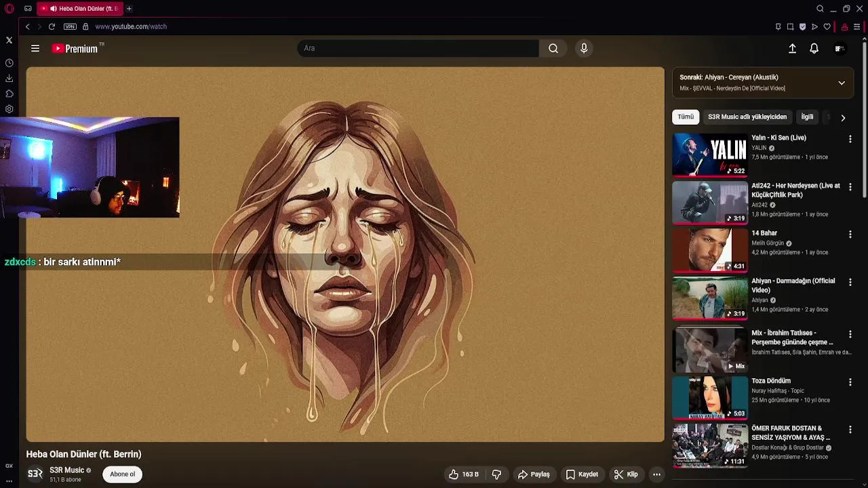Open the GX Corner gamepad icon
The height and width of the screenshot is (488, 868).
pos(9,466)
